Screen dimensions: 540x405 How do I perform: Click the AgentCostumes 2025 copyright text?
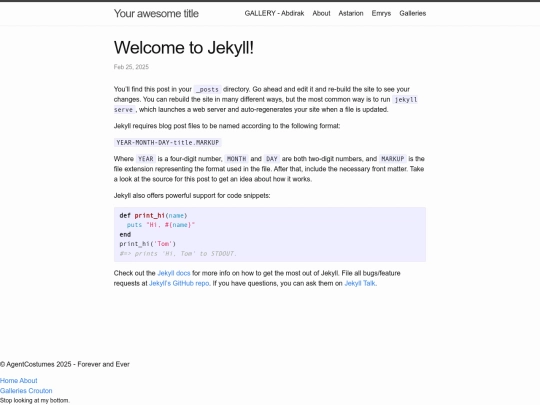click(65, 364)
